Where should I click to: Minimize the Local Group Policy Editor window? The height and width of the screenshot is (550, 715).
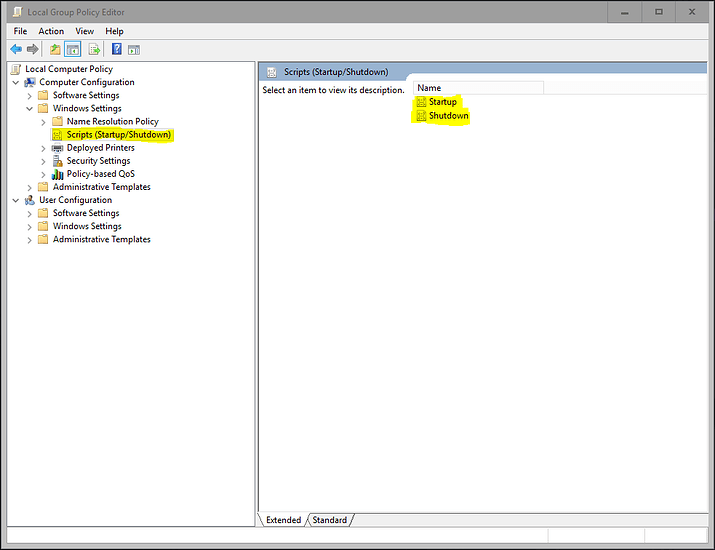(x=624, y=12)
